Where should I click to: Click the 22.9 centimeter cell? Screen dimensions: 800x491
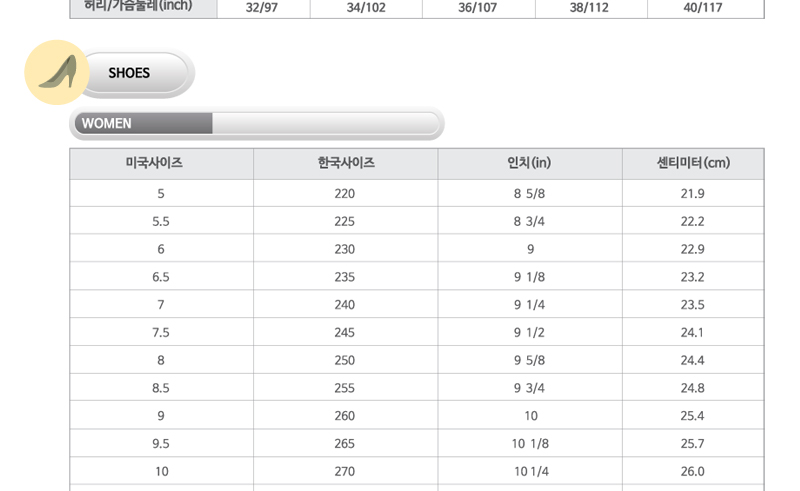point(693,249)
